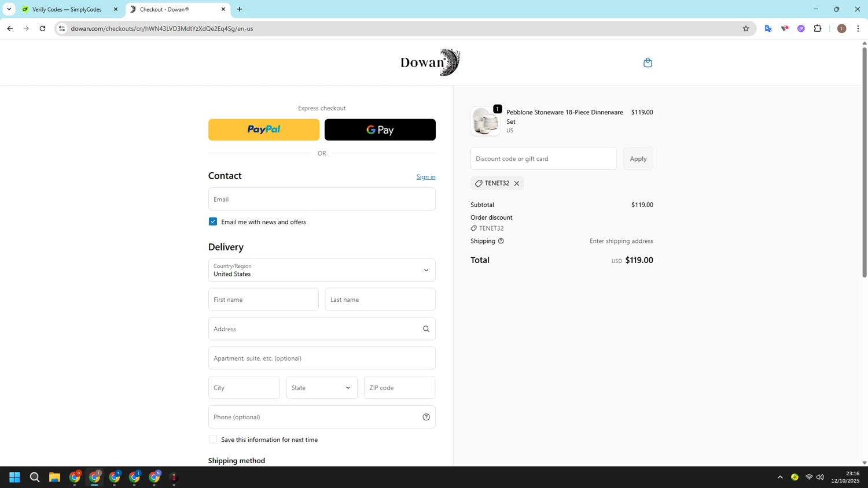868x488 pixels.
Task: Open Wi-Fi network settings in tray
Action: [809, 477]
